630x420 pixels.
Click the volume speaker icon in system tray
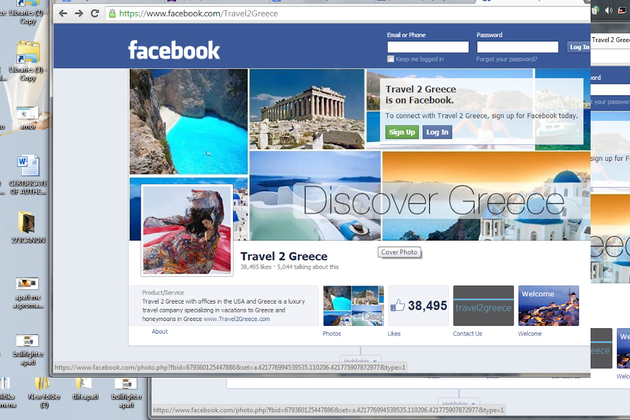coord(609,10)
